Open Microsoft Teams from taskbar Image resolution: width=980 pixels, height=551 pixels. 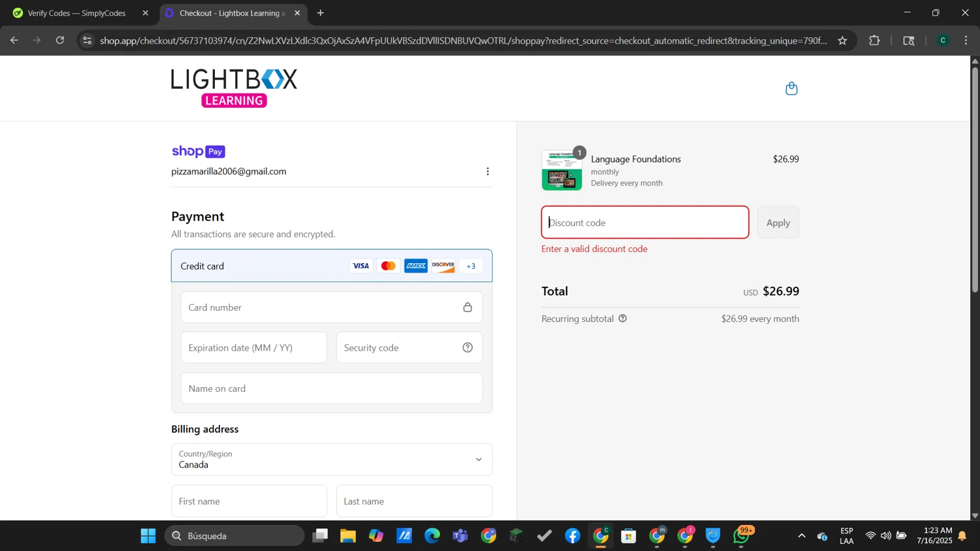click(460, 536)
